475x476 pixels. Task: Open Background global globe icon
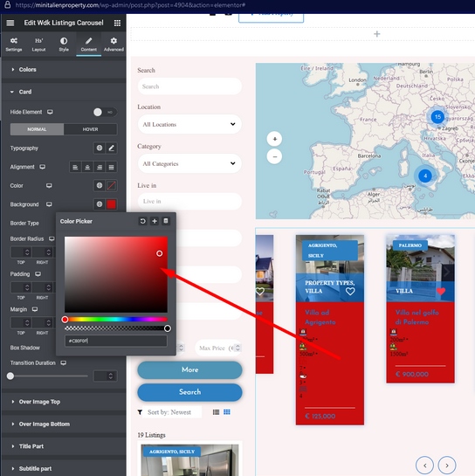coord(100,204)
